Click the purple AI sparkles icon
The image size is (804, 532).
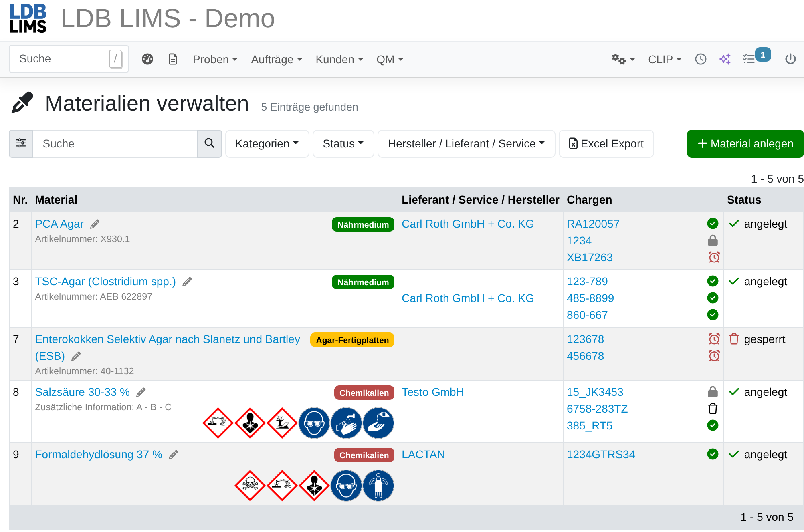click(x=725, y=59)
